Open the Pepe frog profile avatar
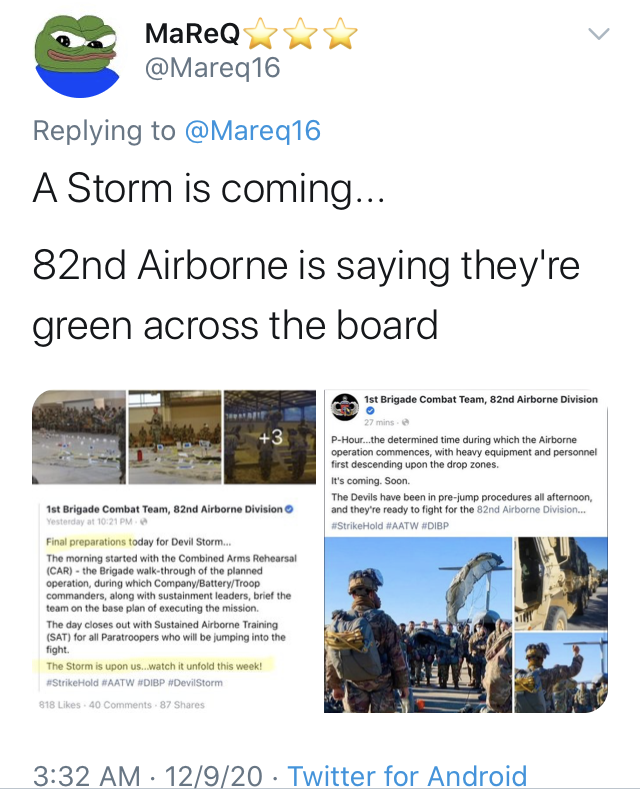This screenshot has height=789, width=640. 76,55
